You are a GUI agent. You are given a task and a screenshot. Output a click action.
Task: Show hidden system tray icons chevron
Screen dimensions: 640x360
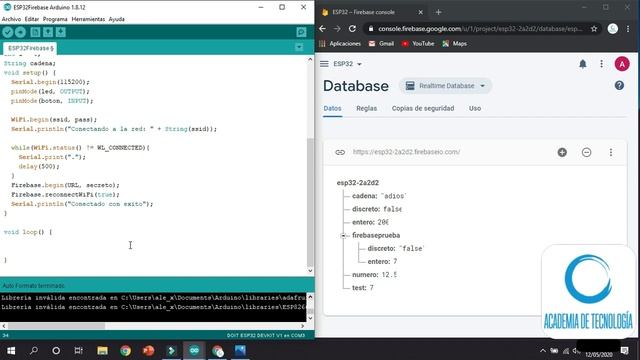tap(542, 351)
